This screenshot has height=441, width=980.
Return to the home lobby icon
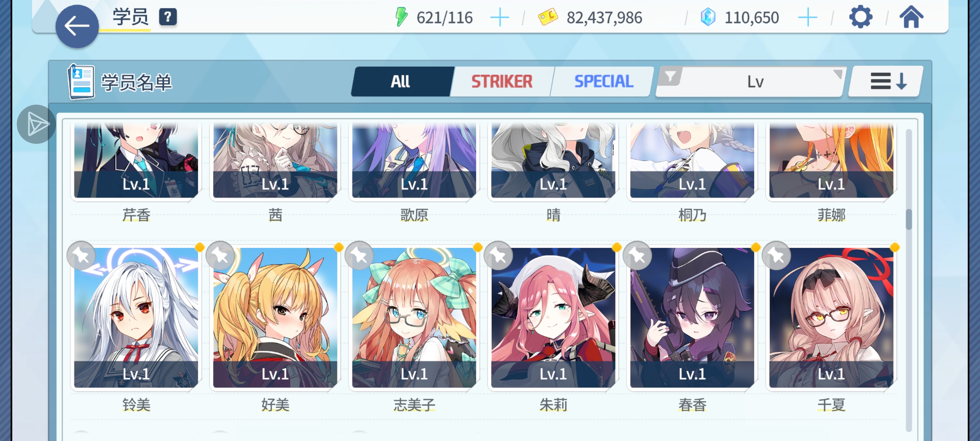pyautogui.click(x=911, y=17)
